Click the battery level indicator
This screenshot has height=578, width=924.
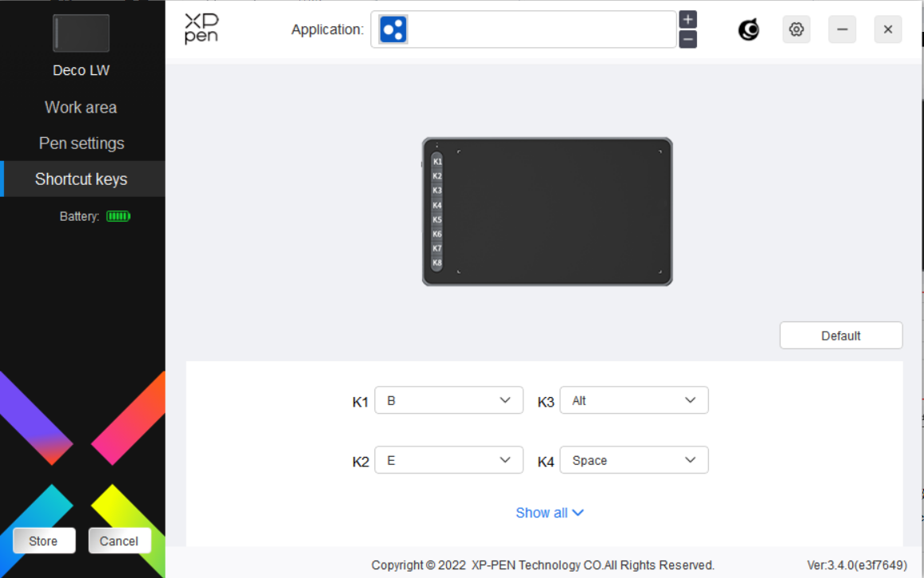pyautogui.click(x=118, y=216)
